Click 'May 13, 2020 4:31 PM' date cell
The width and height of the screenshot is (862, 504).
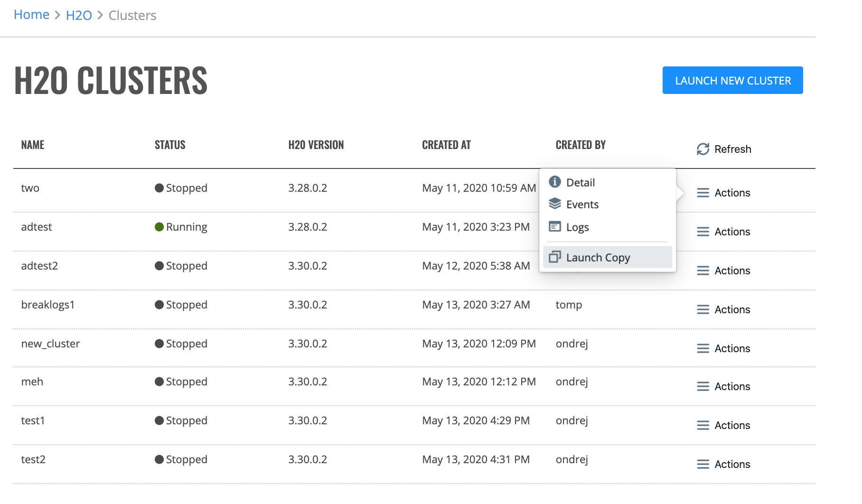coord(476,459)
